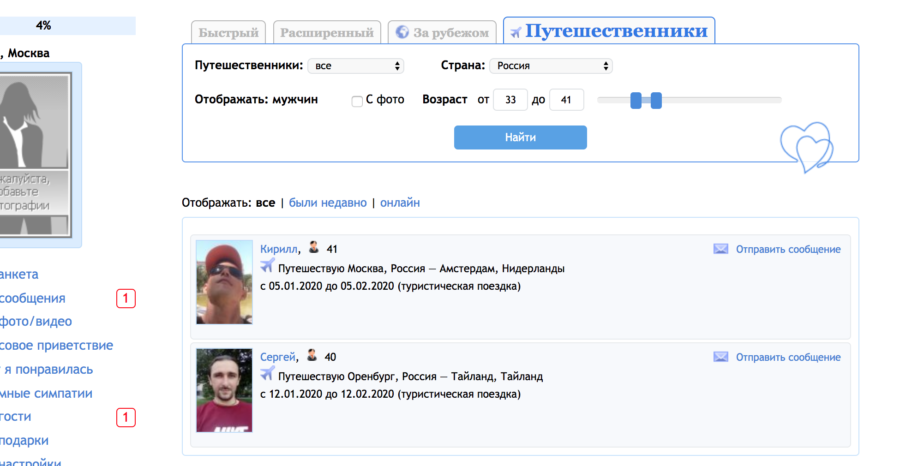Click the male gender icon next to Сергей

click(x=312, y=355)
